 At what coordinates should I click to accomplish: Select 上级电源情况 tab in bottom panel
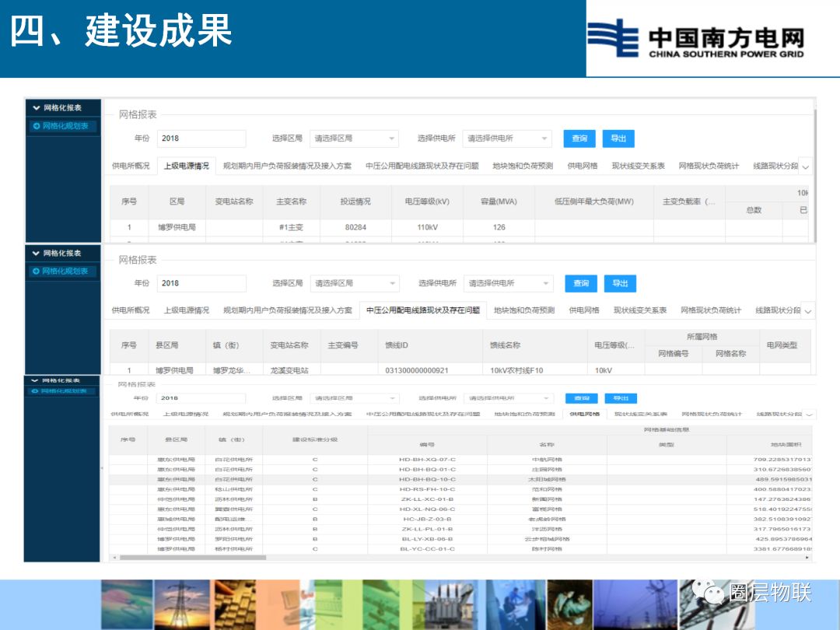pos(187,414)
